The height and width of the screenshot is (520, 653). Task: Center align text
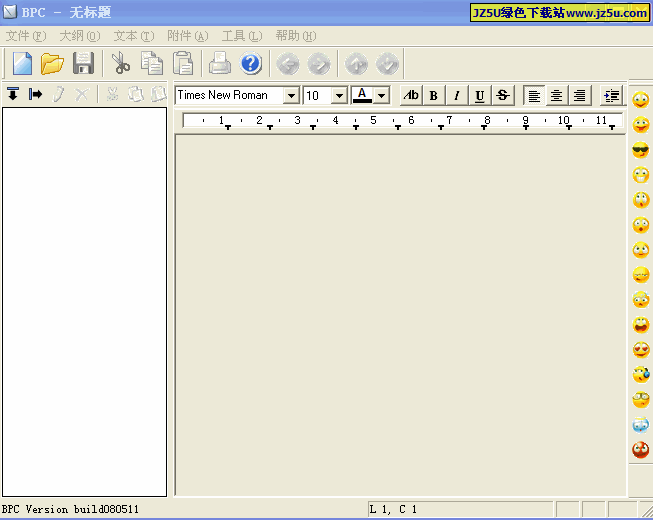[x=556, y=95]
